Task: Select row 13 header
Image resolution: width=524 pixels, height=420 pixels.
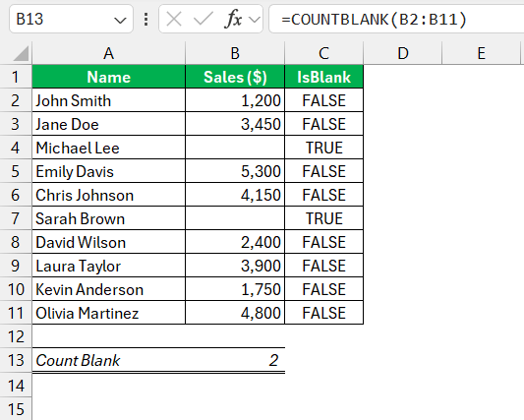Action: pyautogui.click(x=16, y=360)
